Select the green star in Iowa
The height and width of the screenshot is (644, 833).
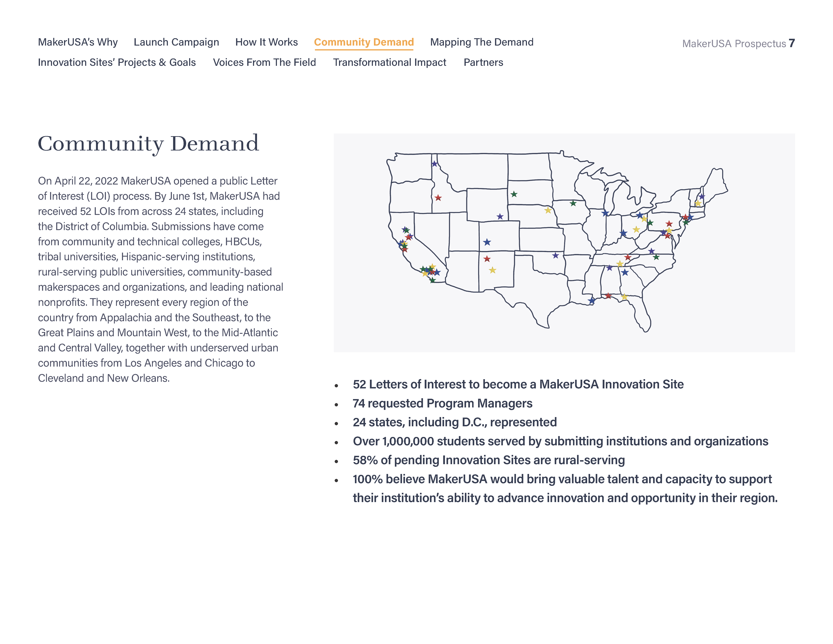pos(573,203)
